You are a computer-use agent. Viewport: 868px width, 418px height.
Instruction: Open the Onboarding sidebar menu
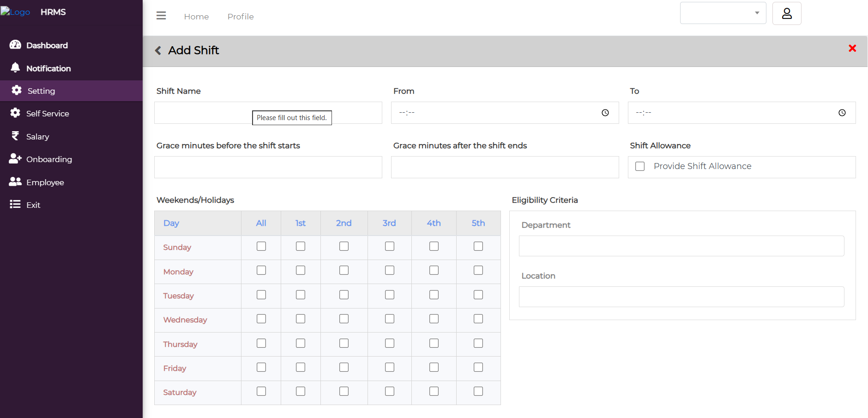49,159
